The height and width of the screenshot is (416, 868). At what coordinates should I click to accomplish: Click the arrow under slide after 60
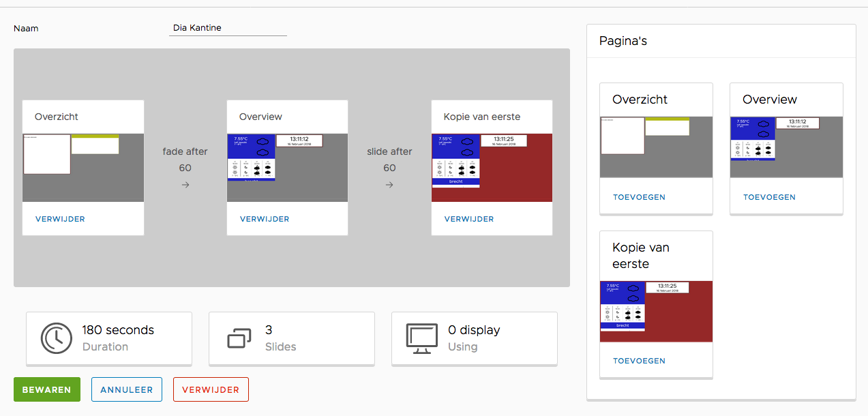point(389,185)
